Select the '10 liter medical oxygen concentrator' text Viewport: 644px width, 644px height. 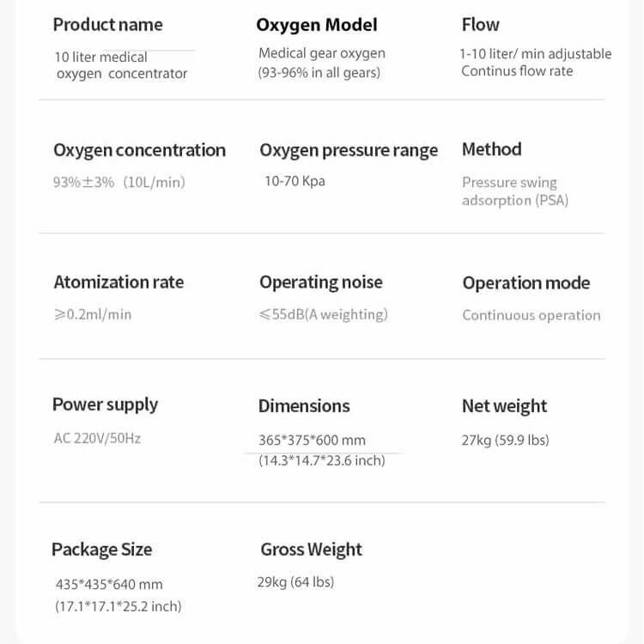coord(120,65)
